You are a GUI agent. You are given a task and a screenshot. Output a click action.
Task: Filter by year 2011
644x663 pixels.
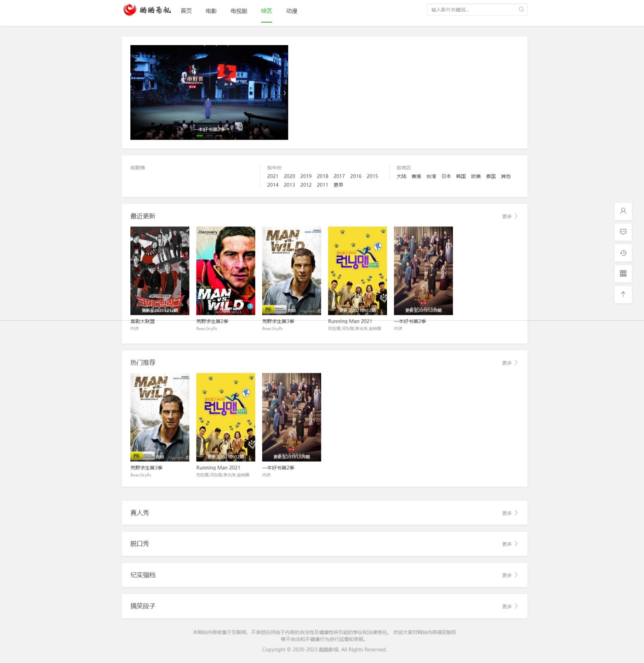click(322, 185)
